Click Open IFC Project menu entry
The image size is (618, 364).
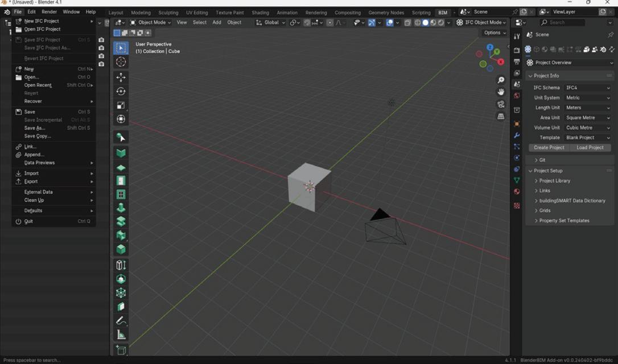[54, 29]
